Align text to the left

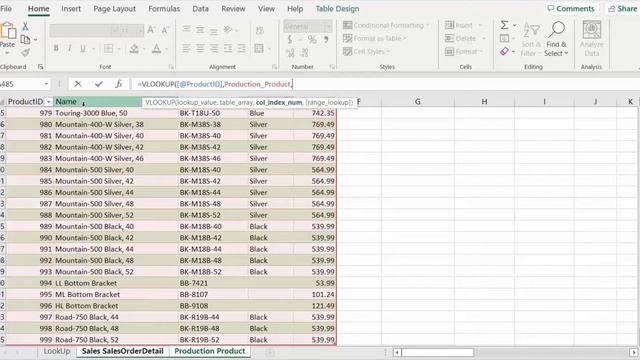186,49
